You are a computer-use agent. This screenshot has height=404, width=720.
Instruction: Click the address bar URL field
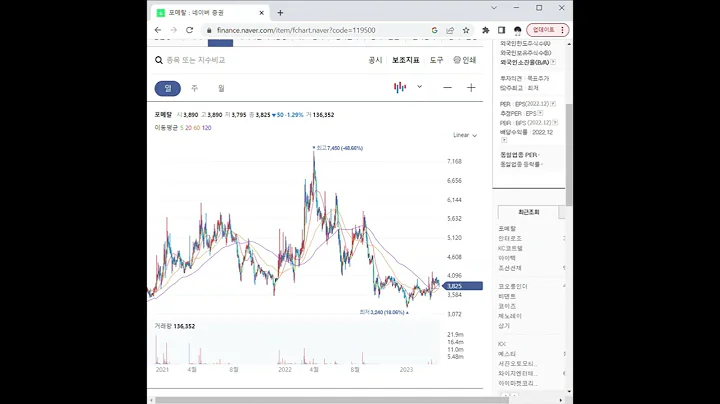[296, 30]
